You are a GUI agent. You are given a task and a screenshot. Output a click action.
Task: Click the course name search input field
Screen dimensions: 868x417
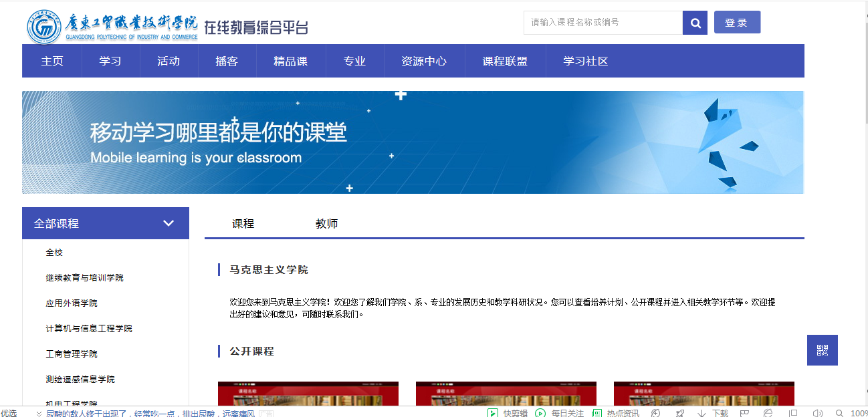602,23
